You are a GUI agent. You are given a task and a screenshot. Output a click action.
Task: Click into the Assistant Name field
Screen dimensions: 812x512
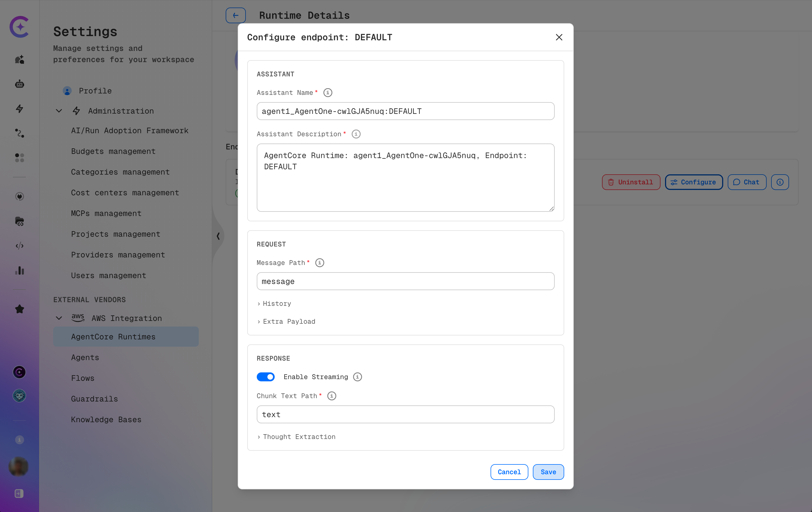[x=405, y=111]
